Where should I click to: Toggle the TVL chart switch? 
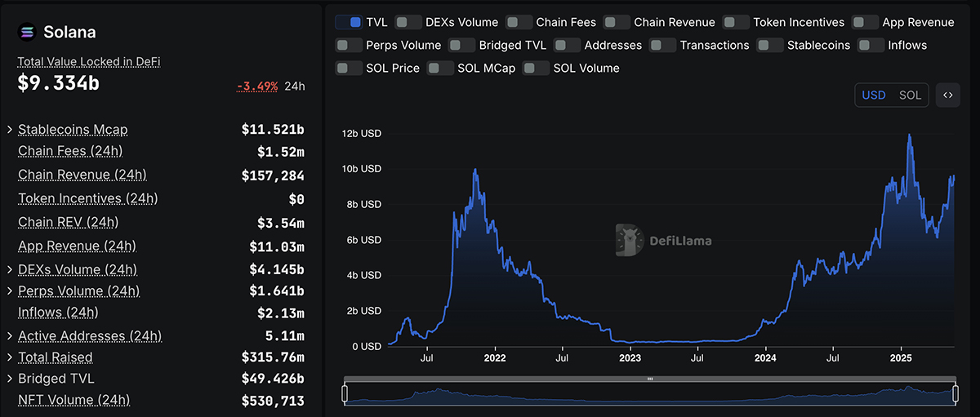point(349,22)
